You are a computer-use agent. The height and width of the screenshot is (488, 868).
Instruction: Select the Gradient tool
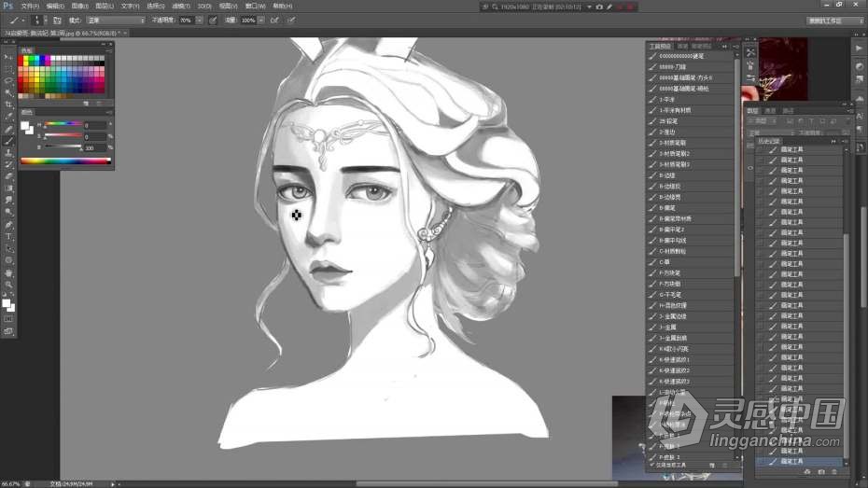coord(8,188)
